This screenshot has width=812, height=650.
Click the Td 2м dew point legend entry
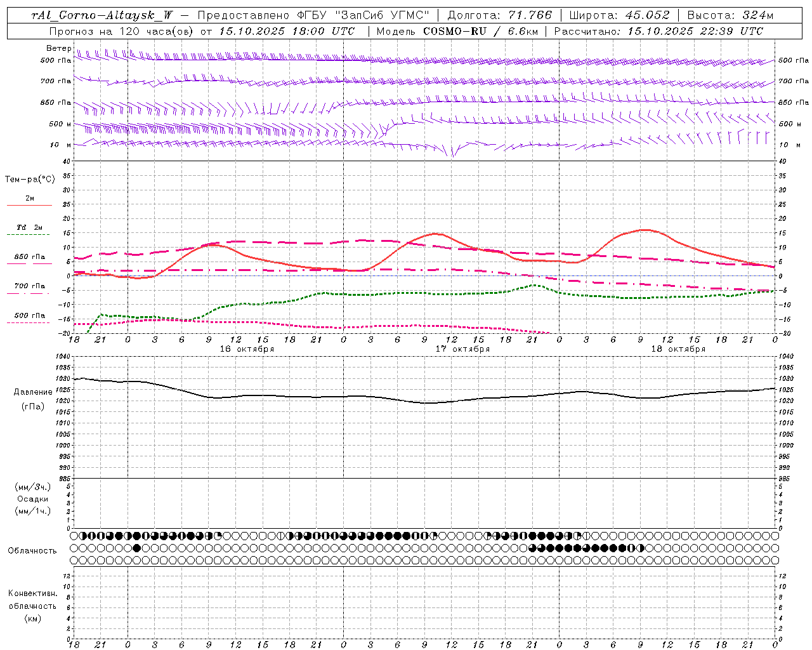[30, 227]
